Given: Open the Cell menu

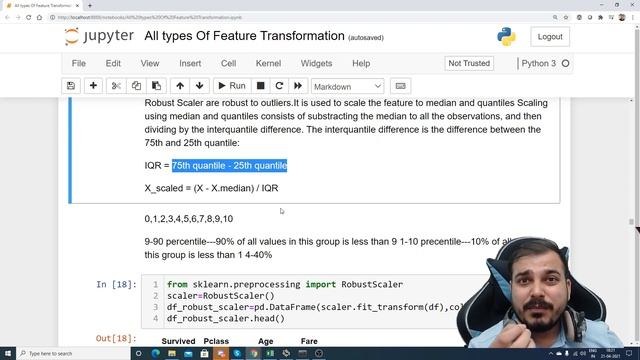Looking at the screenshot, I should [229, 63].
